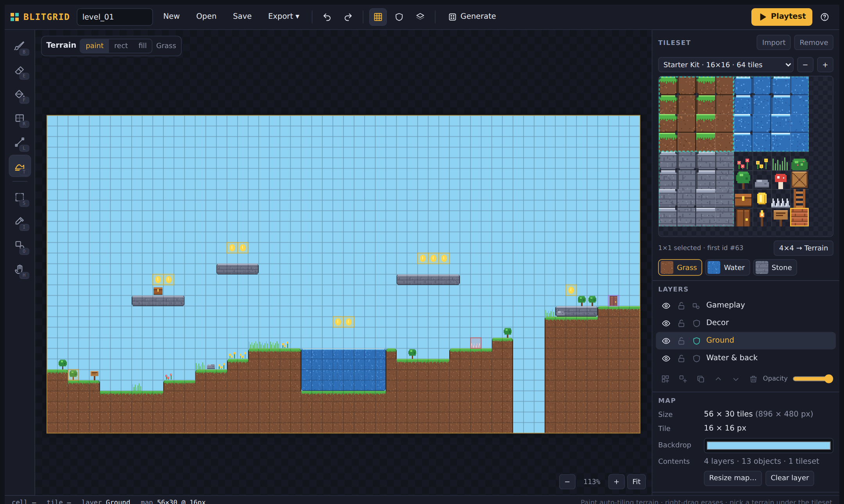Image resolution: width=844 pixels, height=504 pixels.
Task: Decrease canvas zoom with minus button
Action: pos(567,482)
